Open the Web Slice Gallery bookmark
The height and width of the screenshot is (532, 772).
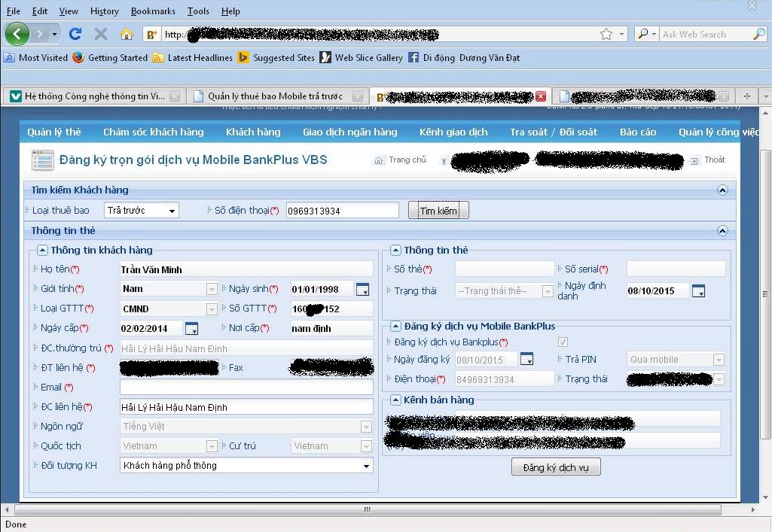361,57
